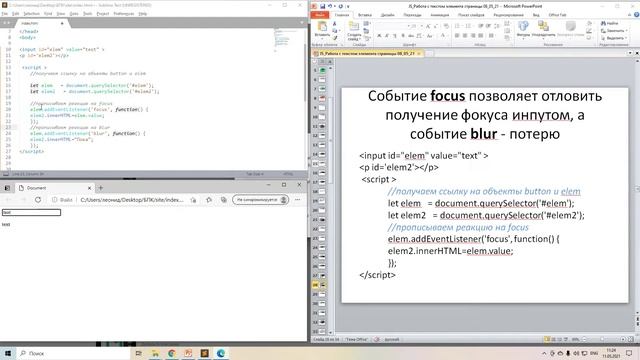This screenshot has width=640, height=360.
Task: Click Edge Collections icon
Action: coord(223,200)
